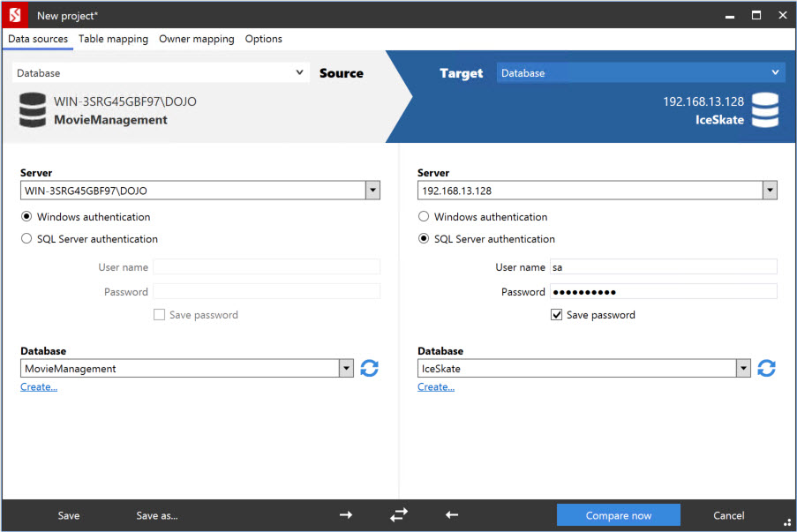Screen dimensions: 797x532
Task: Click the source database cylinder icon
Action: point(33,109)
